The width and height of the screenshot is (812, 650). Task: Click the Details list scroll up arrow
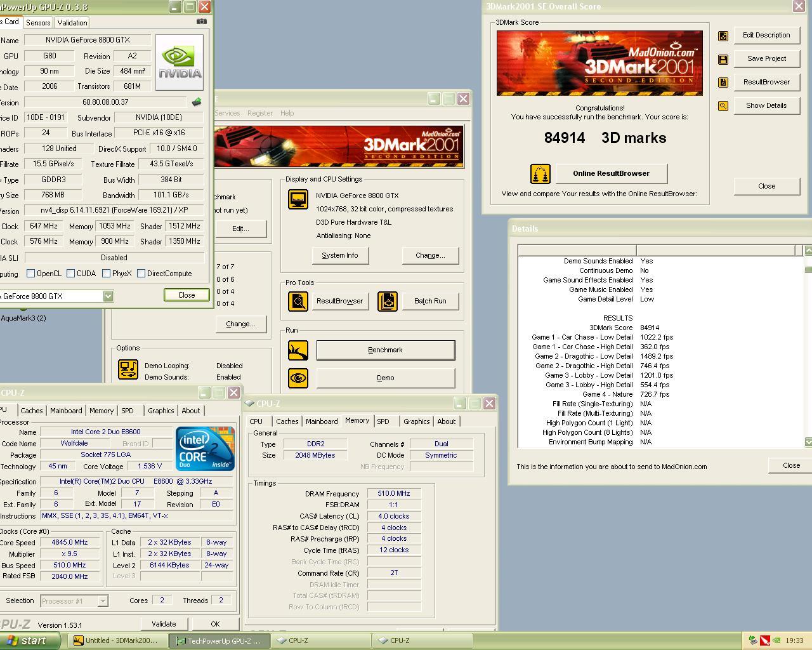click(x=808, y=251)
